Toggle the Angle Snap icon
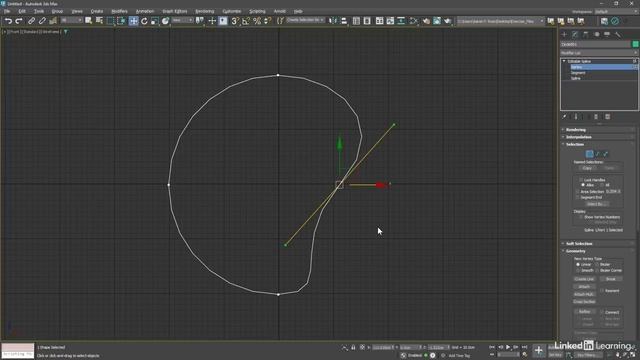This screenshot has height=360, width=640. point(246,21)
